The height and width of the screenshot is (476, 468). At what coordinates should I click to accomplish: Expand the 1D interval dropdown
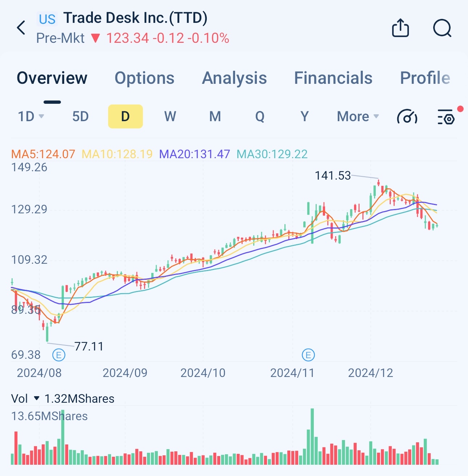[31, 116]
